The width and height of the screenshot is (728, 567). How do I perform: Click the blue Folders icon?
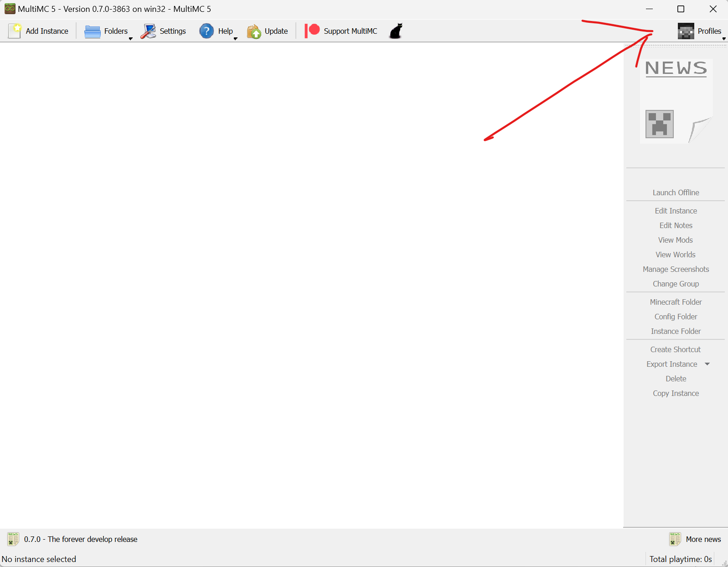pyautogui.click(x=93, y=31)
